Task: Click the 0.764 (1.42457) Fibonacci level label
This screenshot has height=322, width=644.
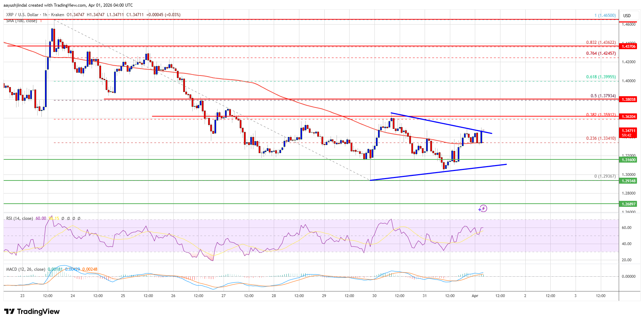Action: click(601, 53)
